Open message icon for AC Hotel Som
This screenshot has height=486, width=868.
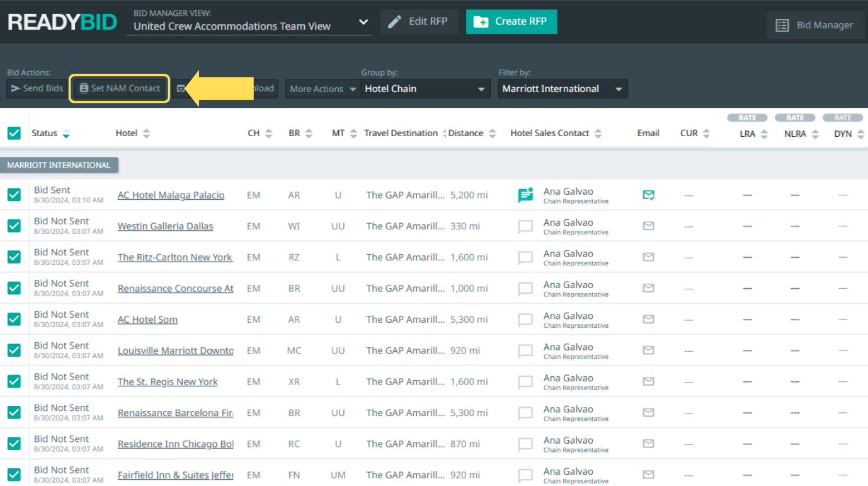coord(525,320)
